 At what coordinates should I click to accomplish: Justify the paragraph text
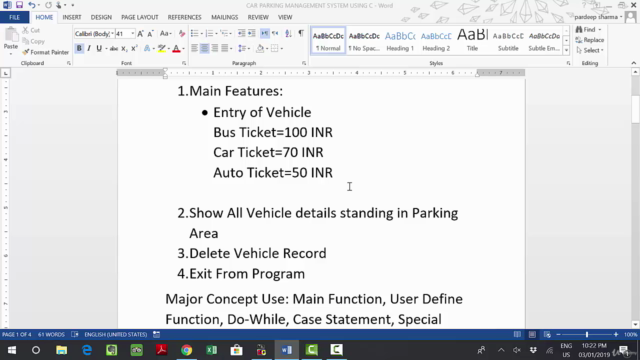(224, 49)
